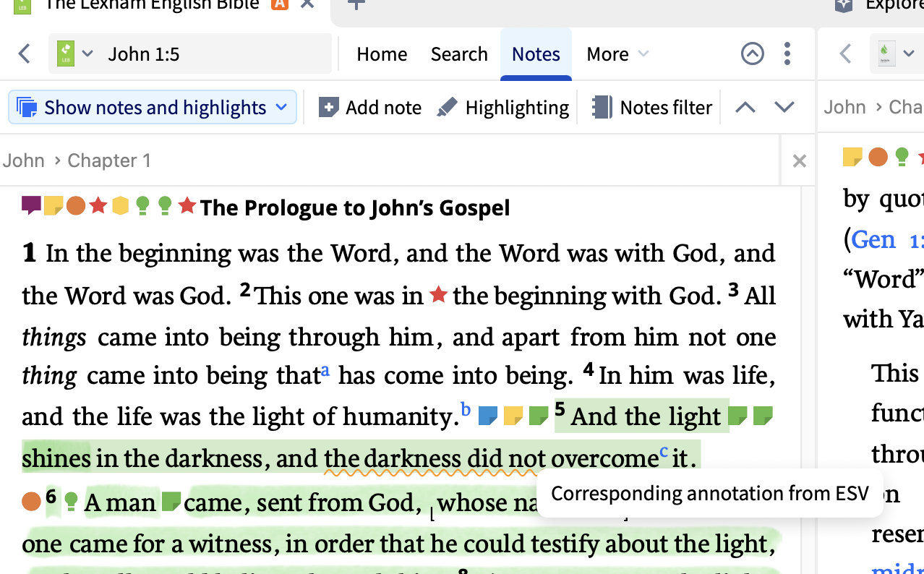Open the Highlighting tool
Image resolution: width=924 pixels, height=574 pixels.
(x=503, y=108)
